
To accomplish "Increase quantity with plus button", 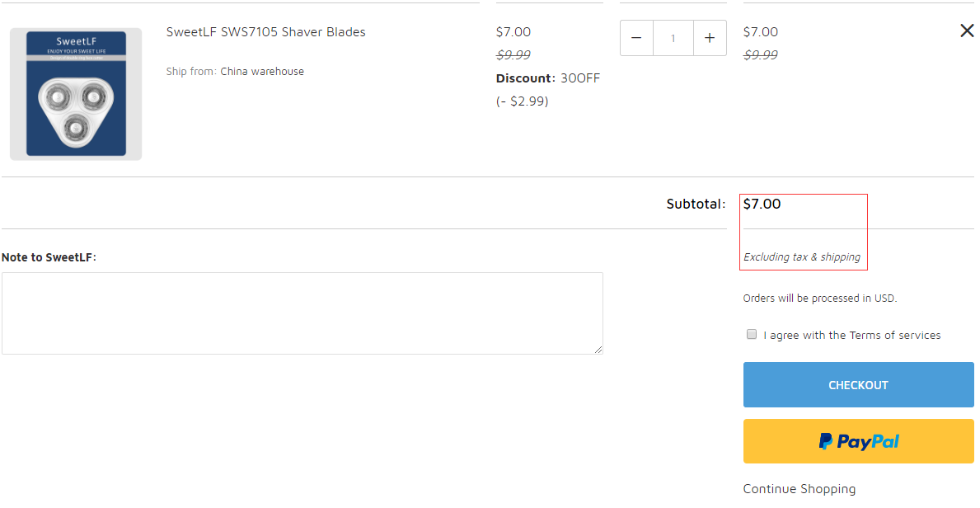I will (710, 38).
